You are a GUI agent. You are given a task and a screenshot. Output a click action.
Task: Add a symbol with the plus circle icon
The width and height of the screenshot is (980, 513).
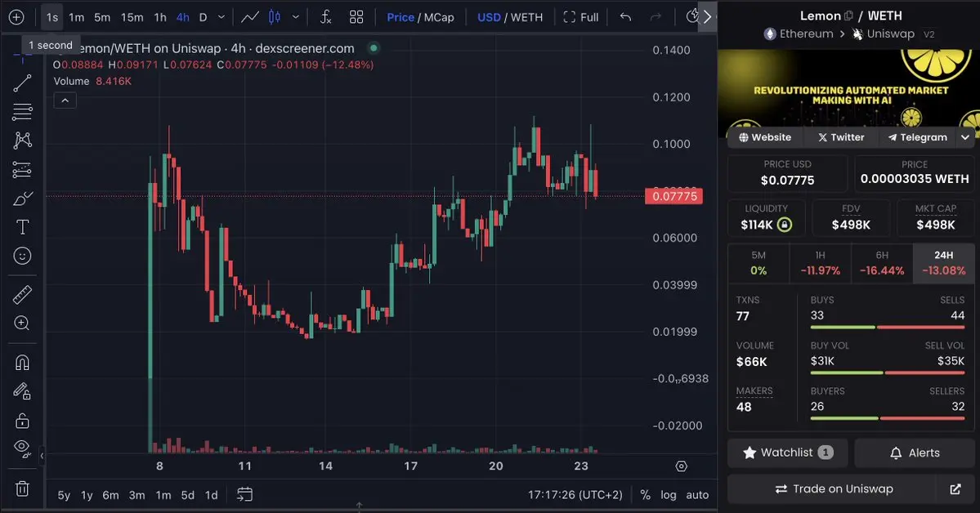tap(16, 17)
